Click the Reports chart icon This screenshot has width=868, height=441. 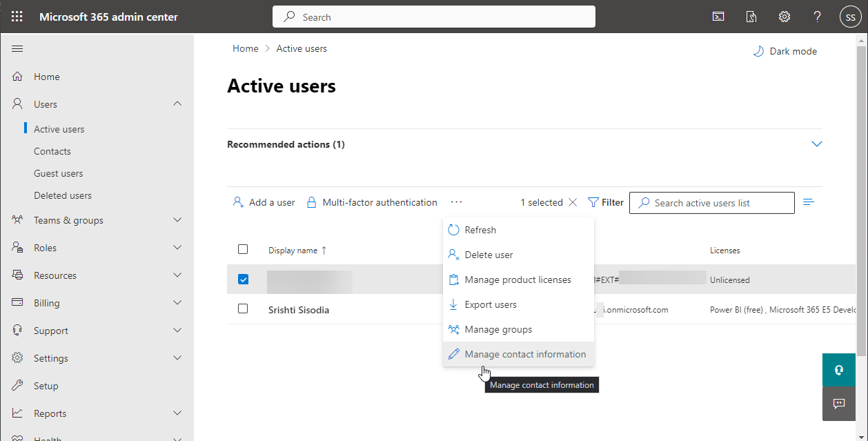[x=18, y=413]
